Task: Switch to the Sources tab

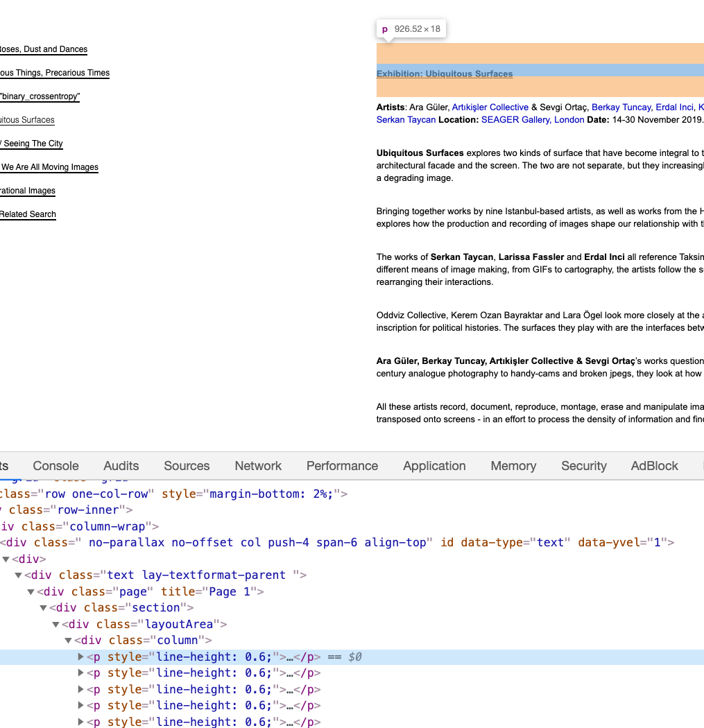Action: (186, 466)
